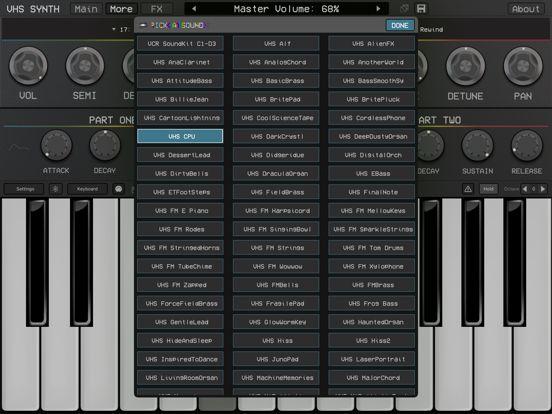
Task: Click the Master Volume 68% display
Action: (286, 9)
